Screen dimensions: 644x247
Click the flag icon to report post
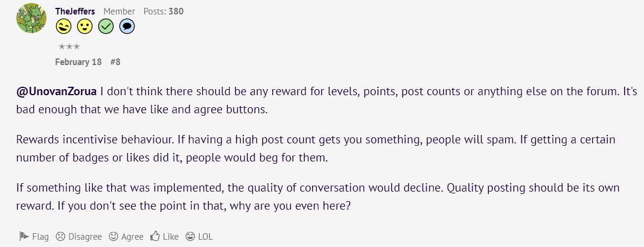click(24, 236)
